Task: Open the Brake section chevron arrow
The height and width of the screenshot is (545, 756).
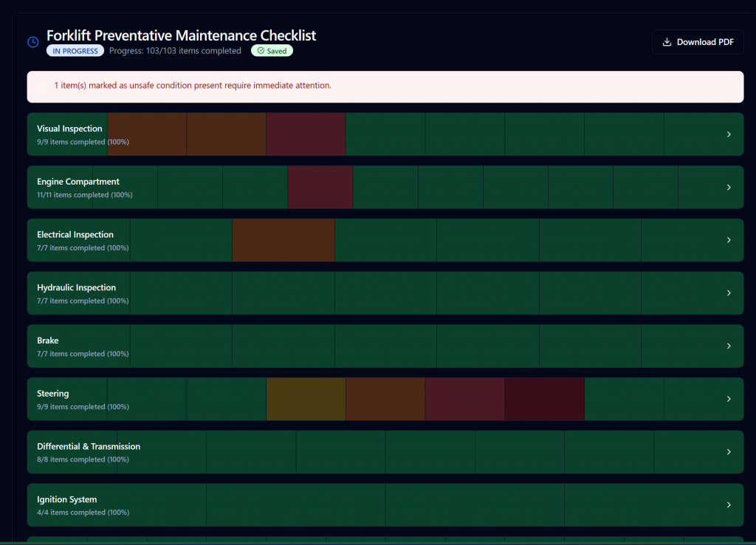Action: [729, 346]
